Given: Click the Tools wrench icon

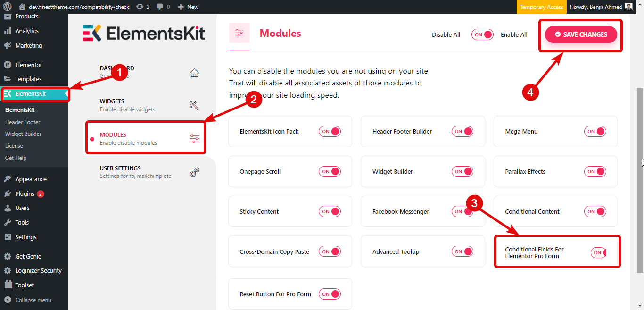Looking at the screenshot, I should coord(8,222).
